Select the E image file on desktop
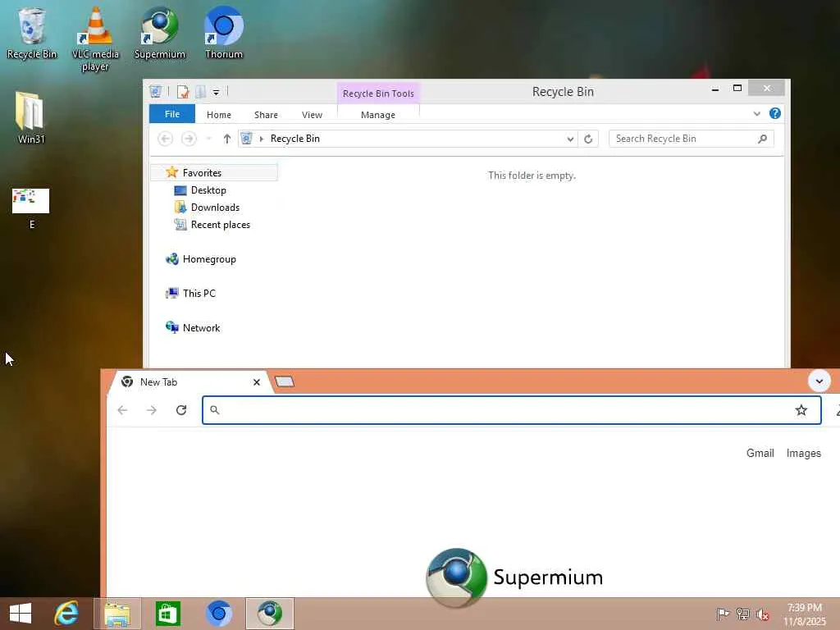The width and height of the screenshot is (840, 630). (x=31, y=209)
